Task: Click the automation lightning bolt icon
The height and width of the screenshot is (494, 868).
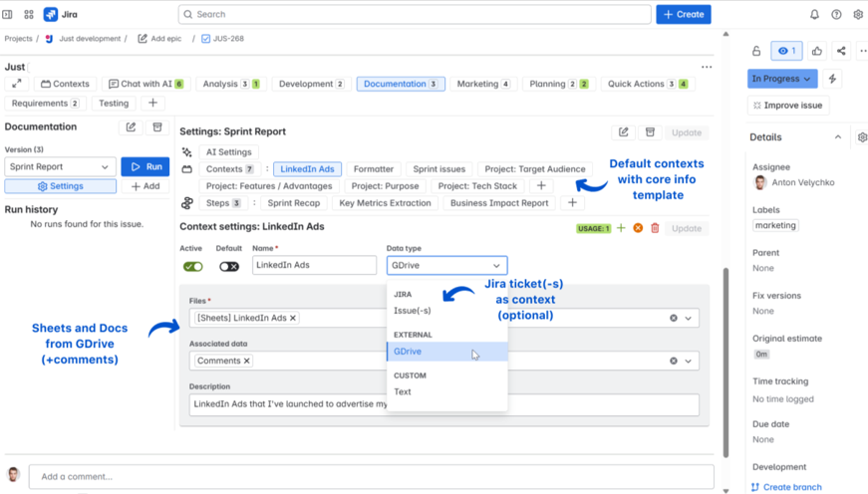Action: click(x=832, y=79)
